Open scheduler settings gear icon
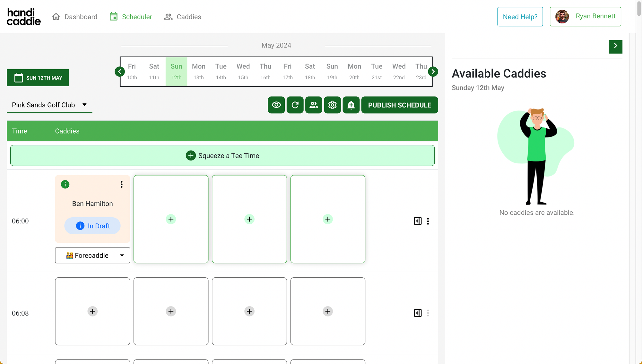 (332, 105)
